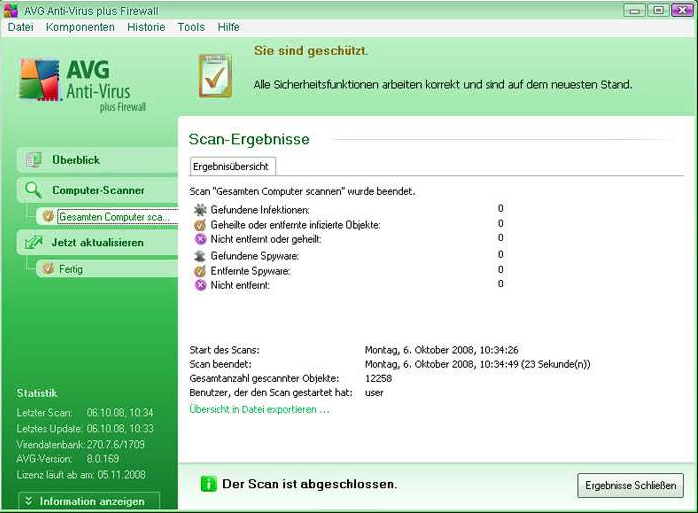Click the Überblick sidebar button
Image resolution: width=698 pixels, height=513 pixels.
pos(97,160)
